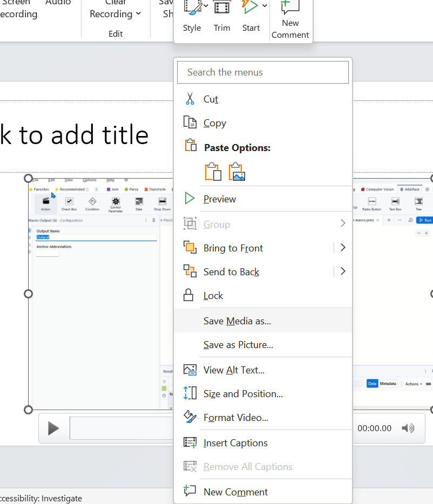Click the Favorites tab in video
The height and width of the screenshot is (504, 433).
pyautogui.click(x=39, y=189)
